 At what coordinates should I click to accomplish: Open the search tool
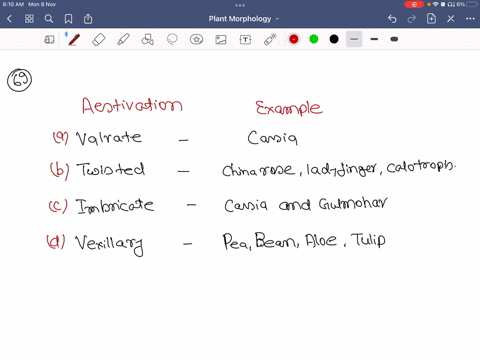(49, 19)
